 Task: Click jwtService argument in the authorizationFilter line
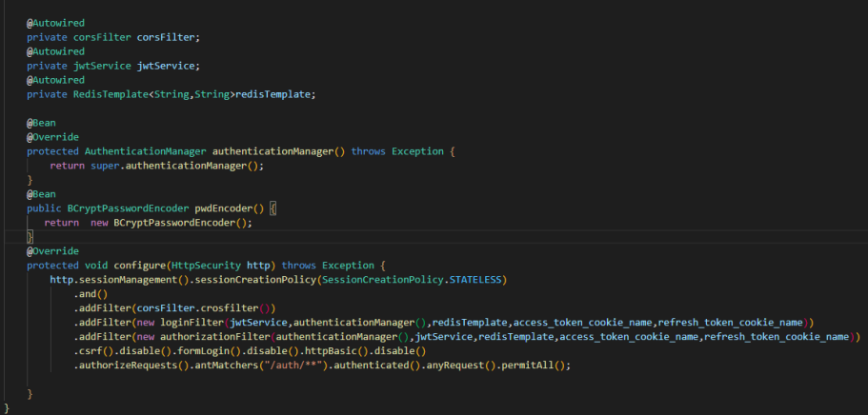(444, 337)
